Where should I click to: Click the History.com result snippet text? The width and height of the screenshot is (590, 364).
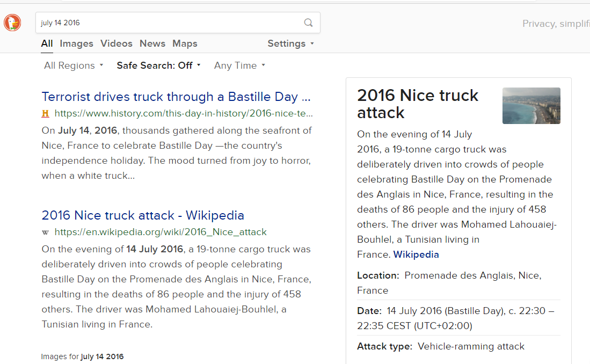tap(177, 153)
